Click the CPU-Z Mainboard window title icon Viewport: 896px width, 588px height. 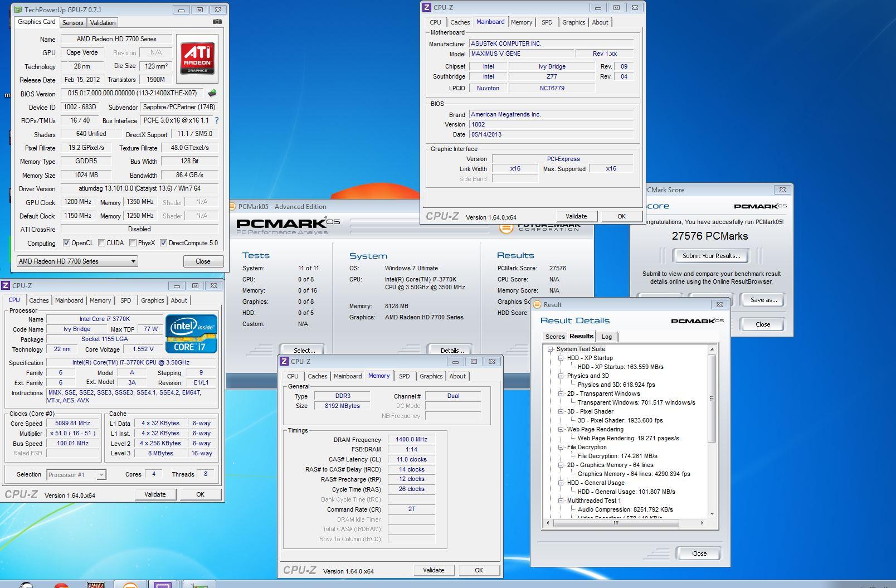(x=427, y=7)
